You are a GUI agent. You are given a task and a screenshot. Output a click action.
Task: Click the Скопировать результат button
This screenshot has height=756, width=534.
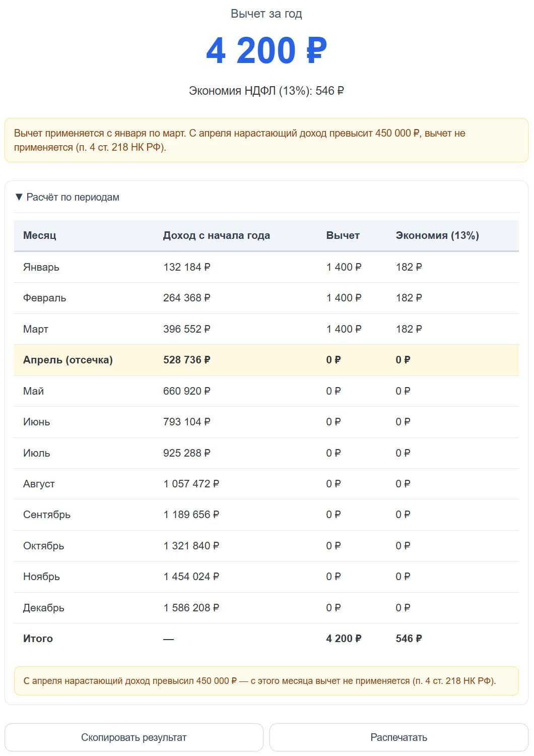134,737
